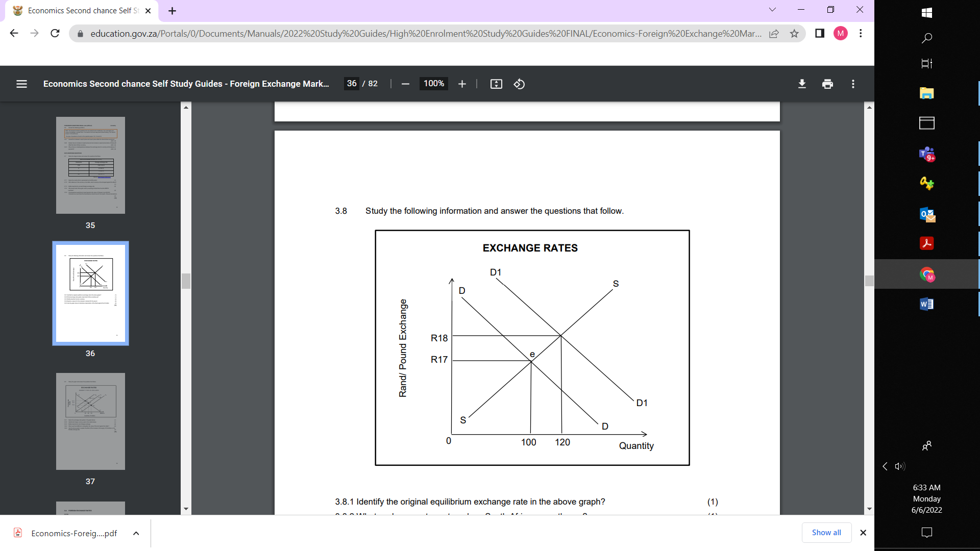Download the PDF document
Screen dimensions: 980x551
point(802,84)
